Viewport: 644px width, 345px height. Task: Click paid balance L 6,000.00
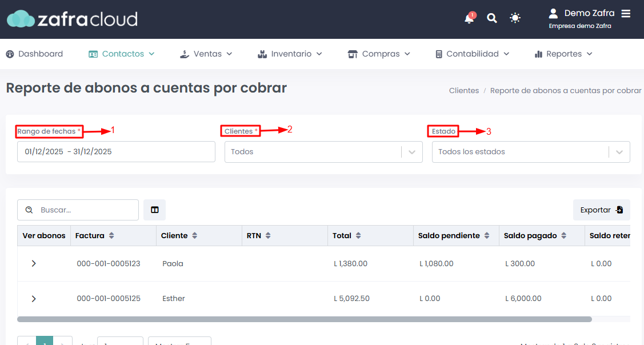[x=523, y=299]
